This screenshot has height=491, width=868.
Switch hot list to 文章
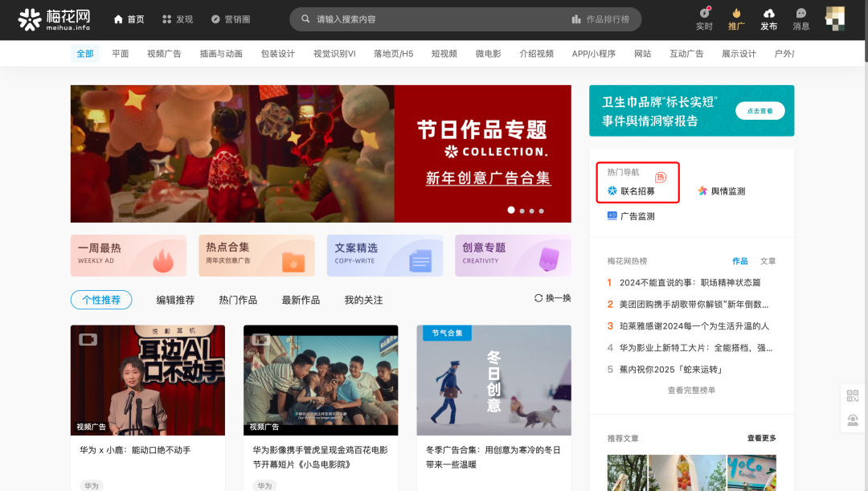click(x=768, y=261)
